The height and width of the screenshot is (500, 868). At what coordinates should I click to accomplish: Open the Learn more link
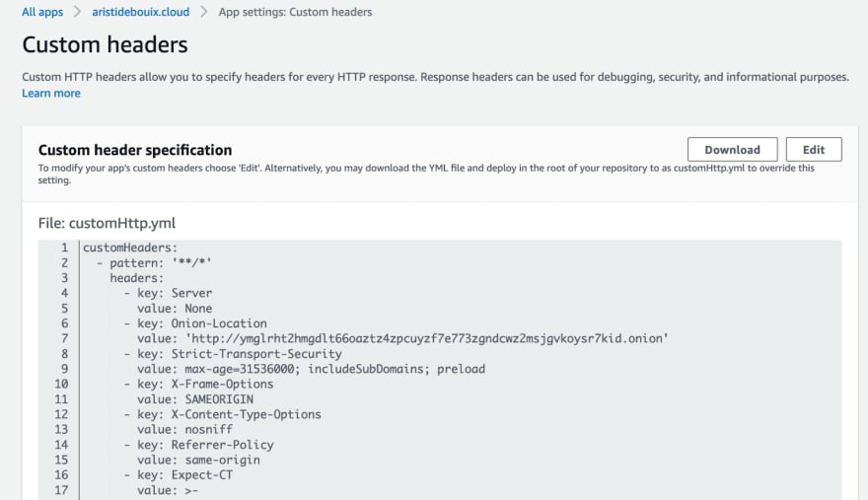click(51, 93)
